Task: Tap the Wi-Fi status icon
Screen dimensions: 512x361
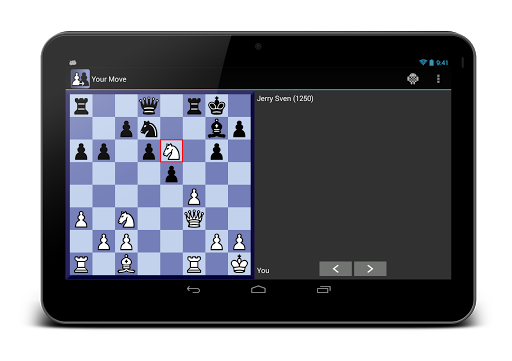Action: pyautogui.click(x=423, y=62)
